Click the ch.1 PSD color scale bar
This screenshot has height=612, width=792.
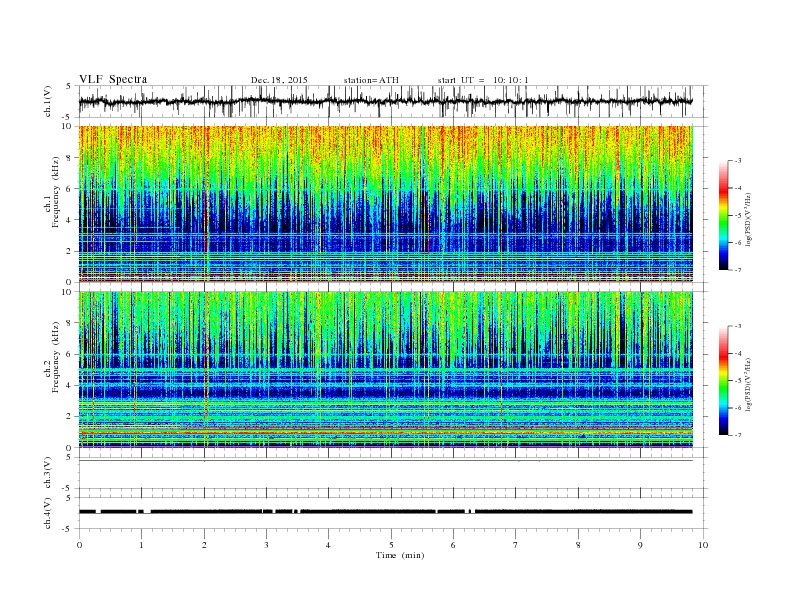pos(723,215)
